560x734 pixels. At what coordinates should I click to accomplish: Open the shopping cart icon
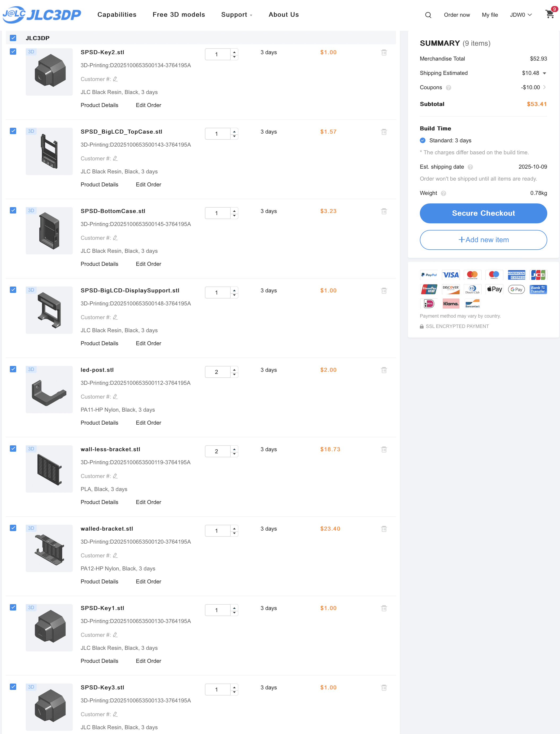click(x=550, y=14)
